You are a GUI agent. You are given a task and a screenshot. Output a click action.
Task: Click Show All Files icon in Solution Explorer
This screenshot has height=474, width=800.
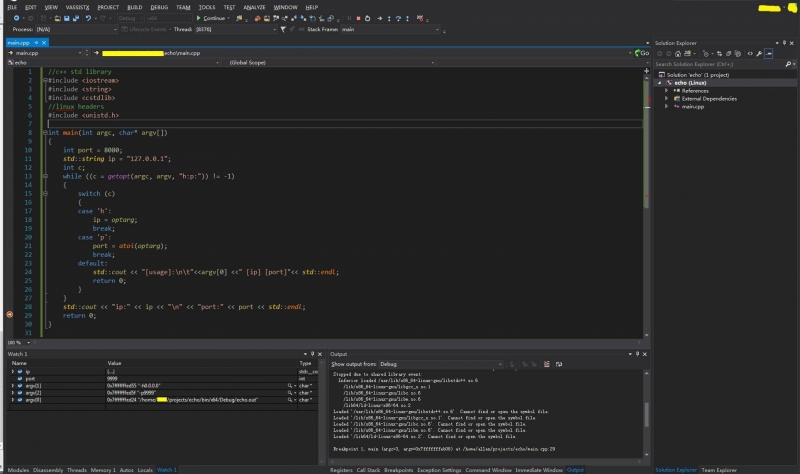738,54
